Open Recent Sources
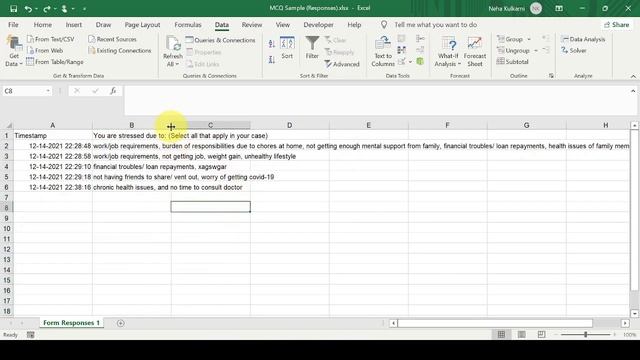 (113, 39)
